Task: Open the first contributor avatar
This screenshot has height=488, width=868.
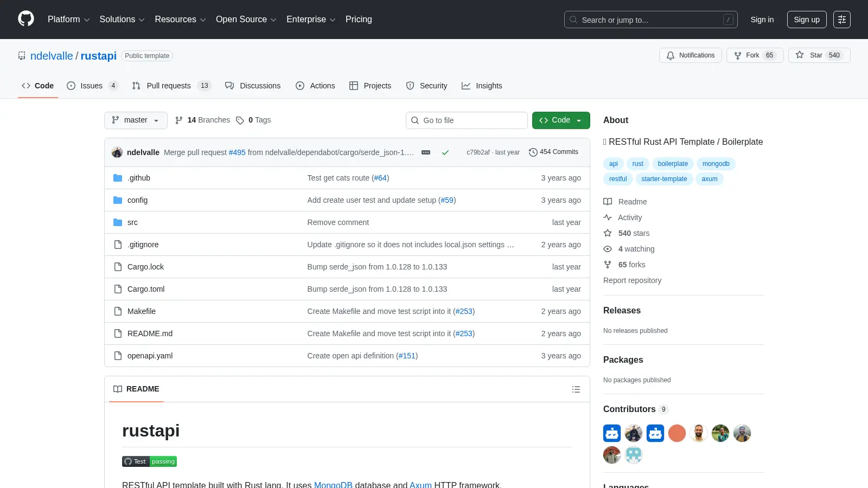Action: [612, 433]
